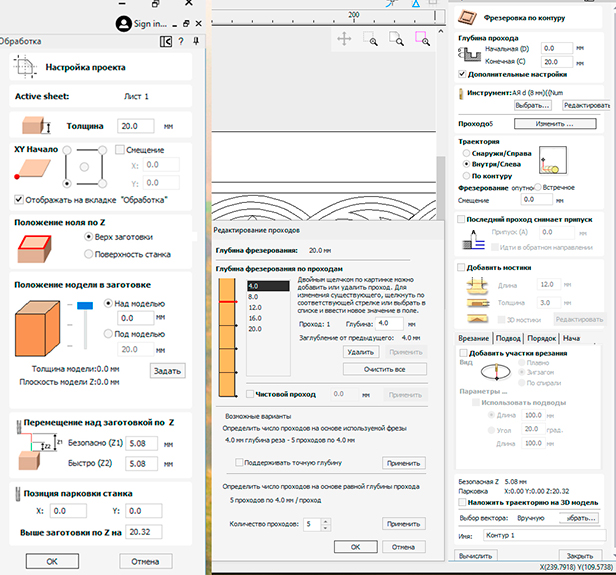Click the Толщина thickness input field
Viewport: 616px width, 575px height.
click(137, 126)
